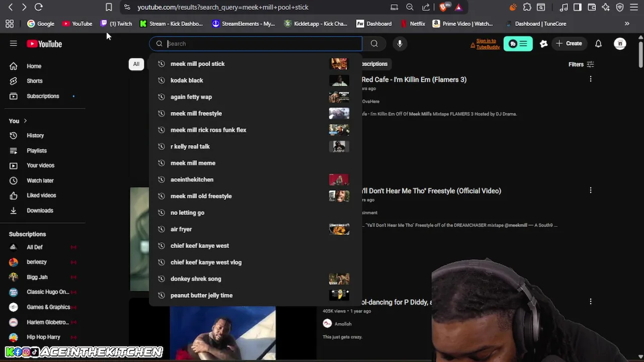Toggle the browser sidebar panel icon

[x=578, y=7]
